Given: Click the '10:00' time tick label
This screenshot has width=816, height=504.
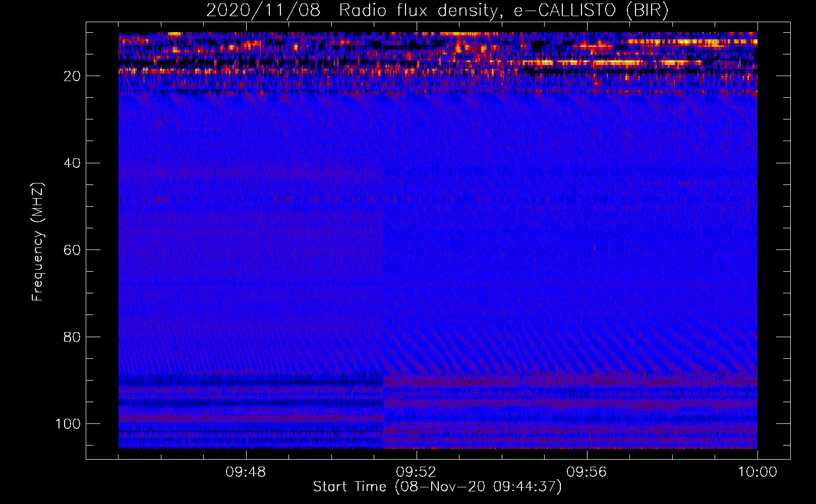Looking at the screenshot, I should coord(757,472).
